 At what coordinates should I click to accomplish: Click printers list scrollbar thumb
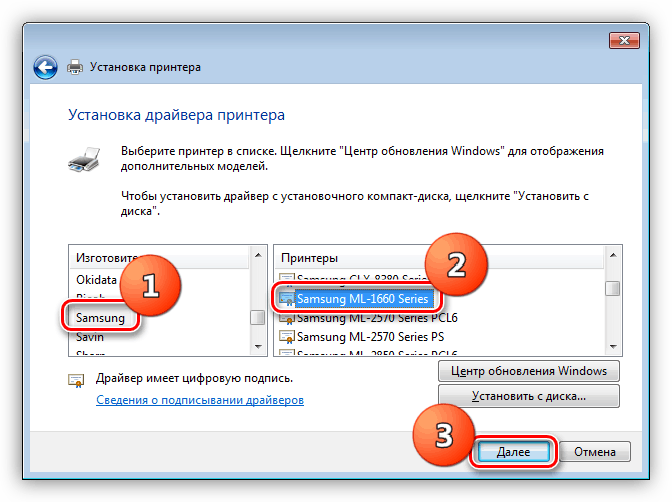(x=613, y=289)
